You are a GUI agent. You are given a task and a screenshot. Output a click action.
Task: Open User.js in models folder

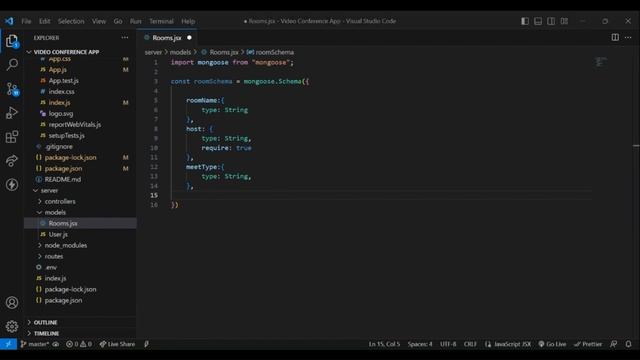point(58,235)
